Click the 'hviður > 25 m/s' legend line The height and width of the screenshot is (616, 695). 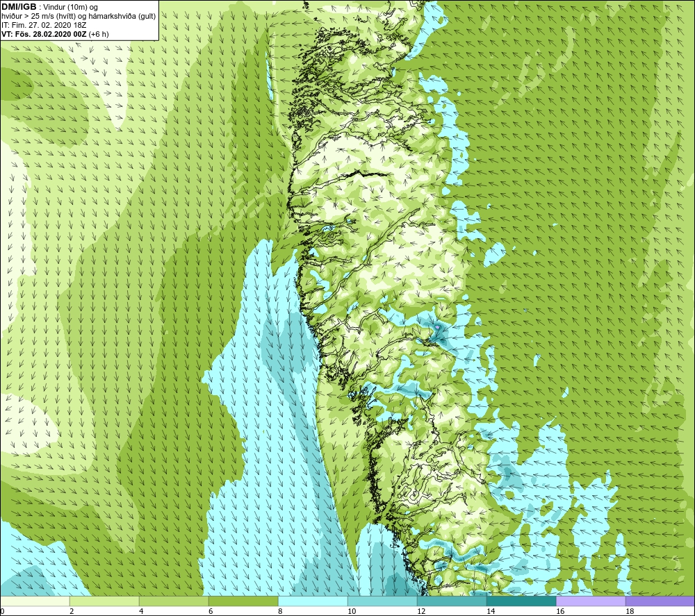coord(79,17)
